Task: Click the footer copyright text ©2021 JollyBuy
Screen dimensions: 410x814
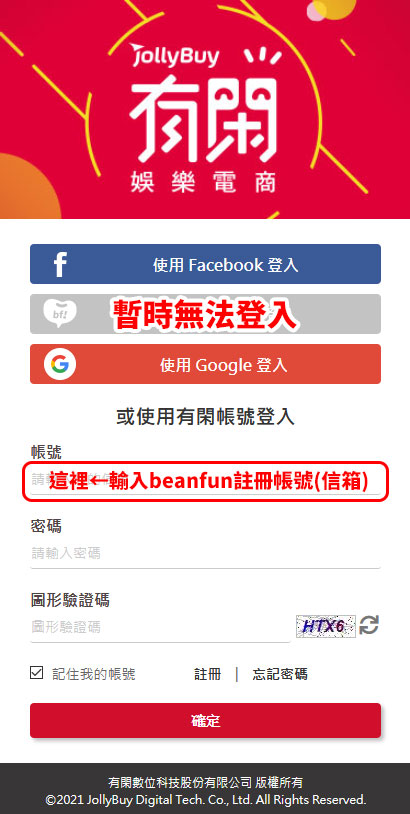Action: click(x=206, y=799)
